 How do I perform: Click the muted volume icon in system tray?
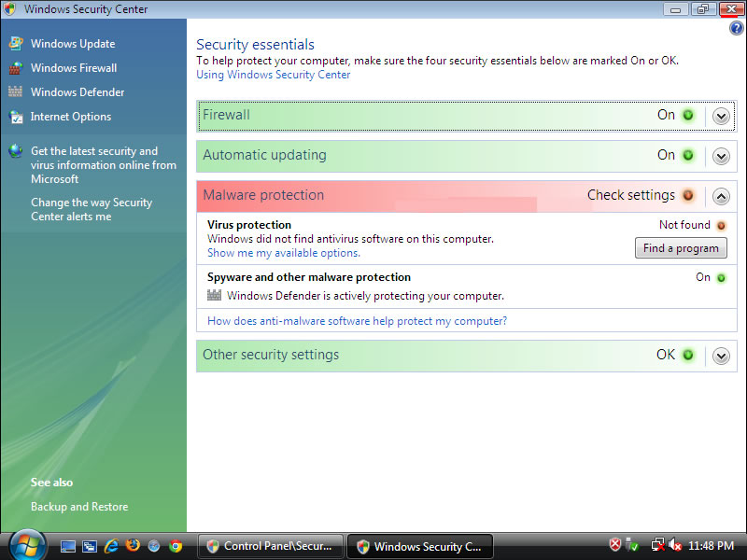pos(675,545)
